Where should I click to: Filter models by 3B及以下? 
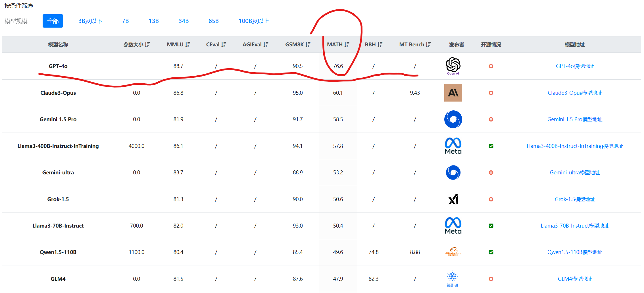[x=90, y=21]
